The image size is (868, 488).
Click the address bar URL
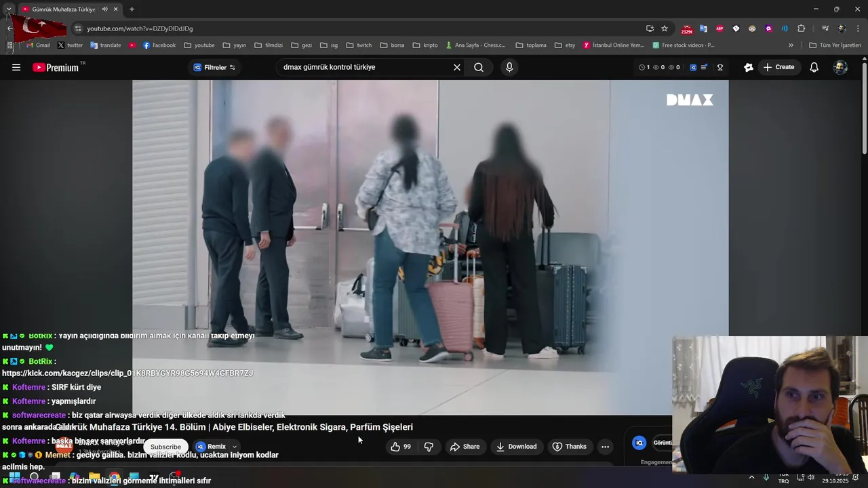(140, 28)
